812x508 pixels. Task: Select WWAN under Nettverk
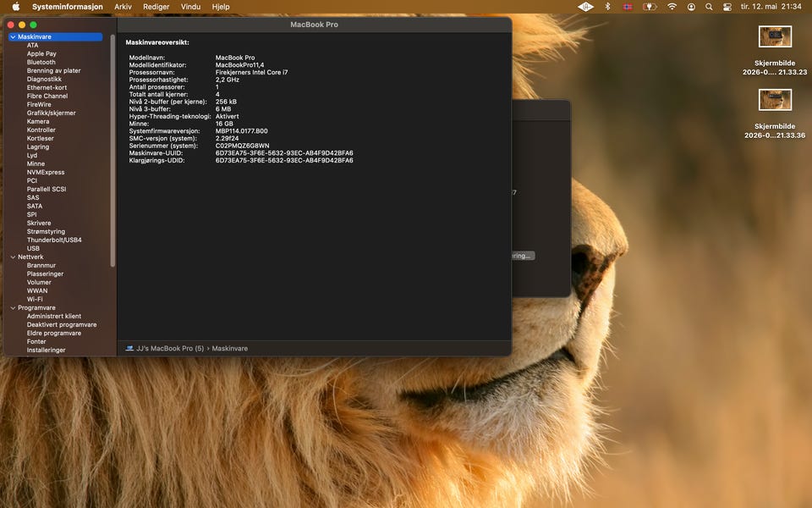[x=36, y=290]
